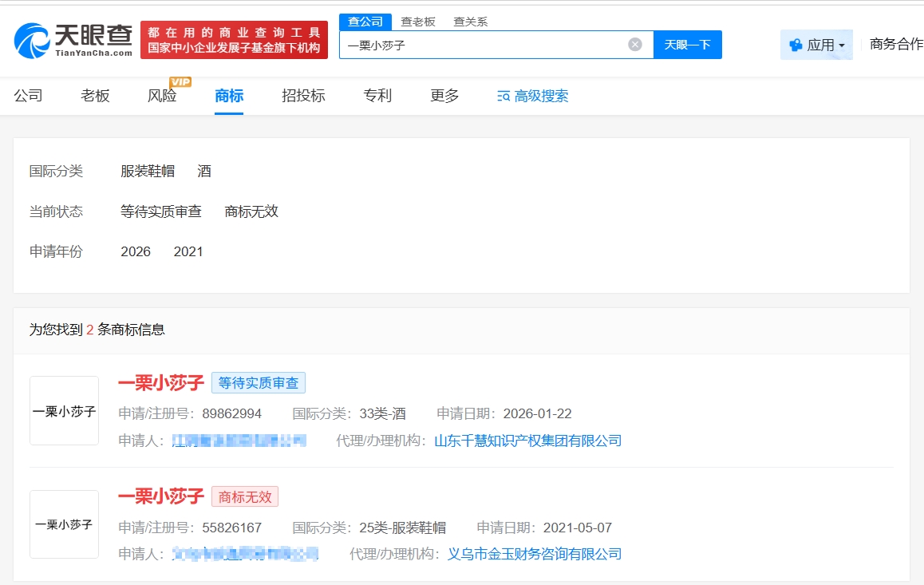Filter status by 商标无效

point(251,211)
